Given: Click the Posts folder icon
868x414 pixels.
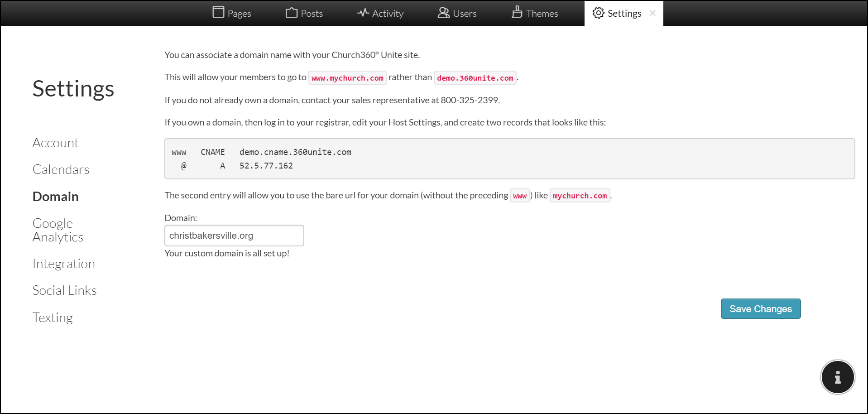Looking at the screenshot, I should click(291, 13).
